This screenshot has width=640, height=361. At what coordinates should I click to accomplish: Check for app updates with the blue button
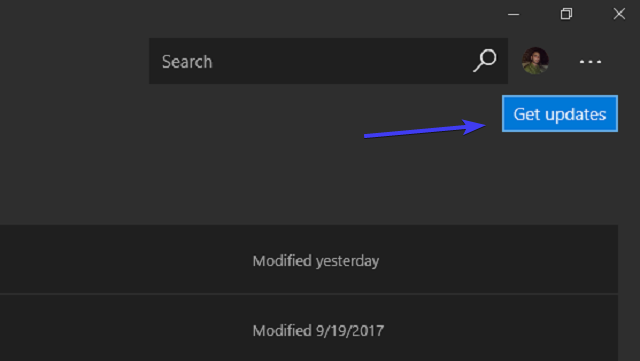coord(560,114)
